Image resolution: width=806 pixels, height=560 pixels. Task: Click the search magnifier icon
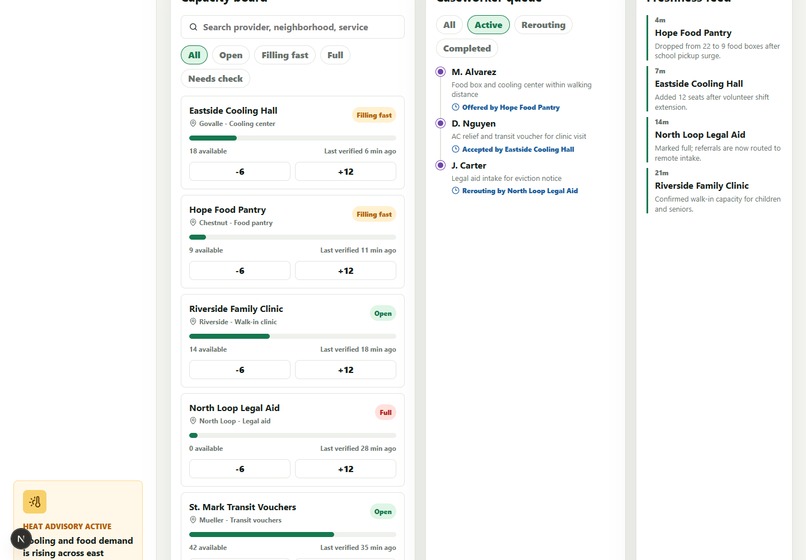coord(193,27)
